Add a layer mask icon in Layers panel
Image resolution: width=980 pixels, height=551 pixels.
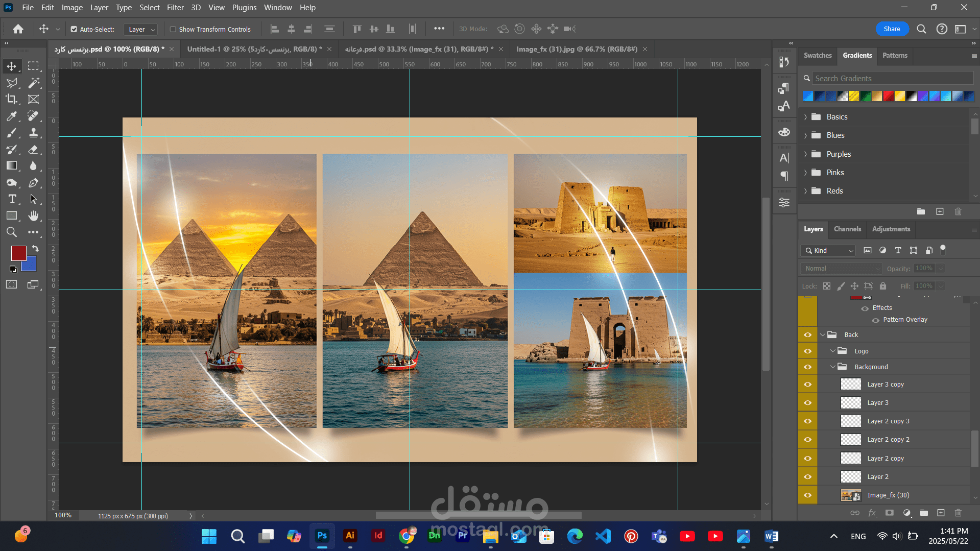pos(889,513)
